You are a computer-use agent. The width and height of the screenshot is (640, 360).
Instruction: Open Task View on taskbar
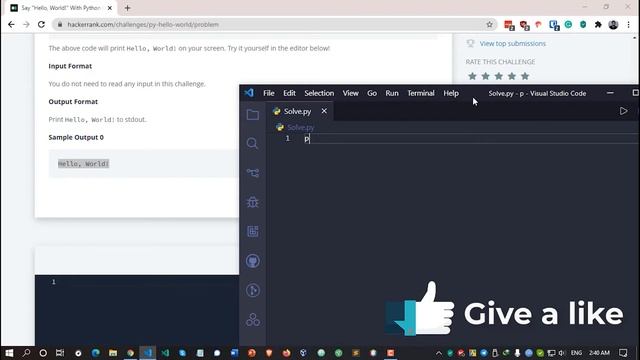click(60, 353)
